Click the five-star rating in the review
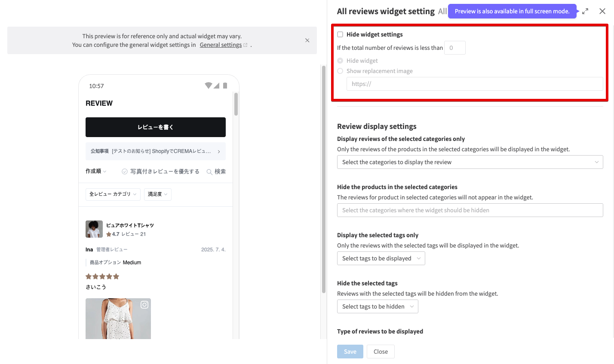This screenshot has height=364, width=614. tap(102, 276)
